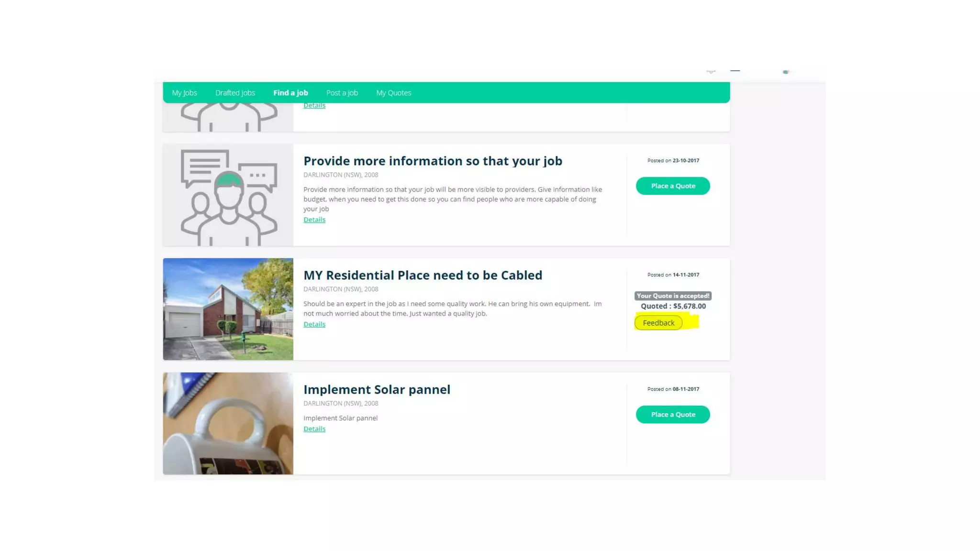Open Details link under Implement Solar pannel
The width and height of the screenshot is (980, 551).
coord(314,429)
